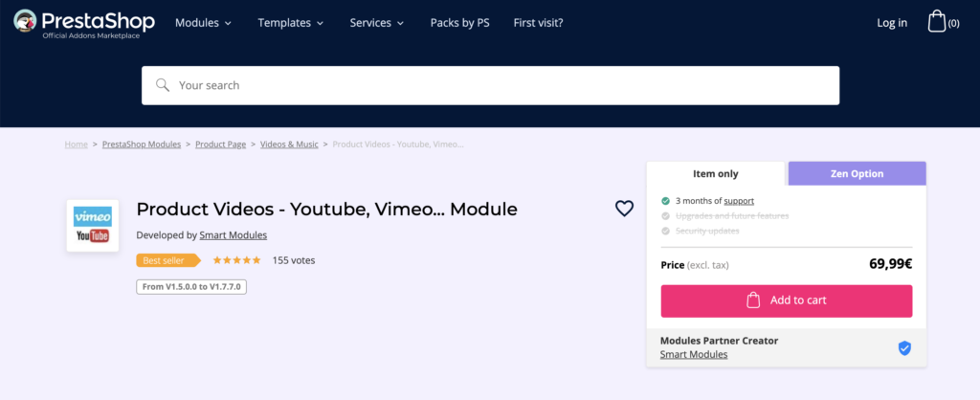Click the 155 votes text
Screen dimensions: 980x400
click(294, 260)
